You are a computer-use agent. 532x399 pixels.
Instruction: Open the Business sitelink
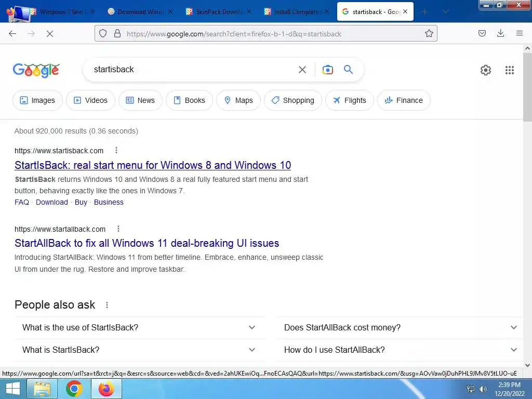coord(109,202)
